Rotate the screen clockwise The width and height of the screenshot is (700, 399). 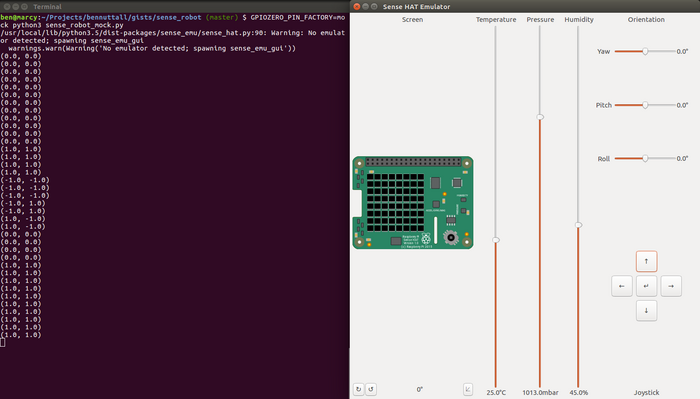pyautogui.click(x=358, y=389)
